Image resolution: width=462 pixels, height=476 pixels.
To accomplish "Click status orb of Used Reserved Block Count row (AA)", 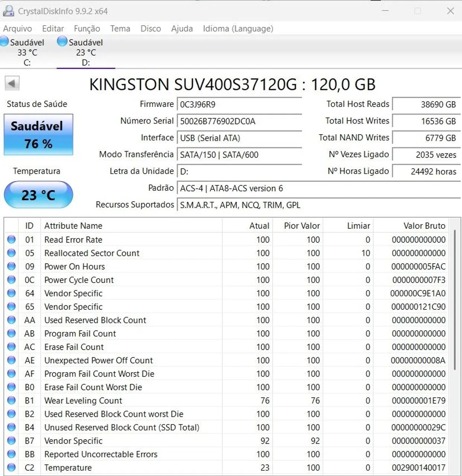I will [x=12, y=320].
